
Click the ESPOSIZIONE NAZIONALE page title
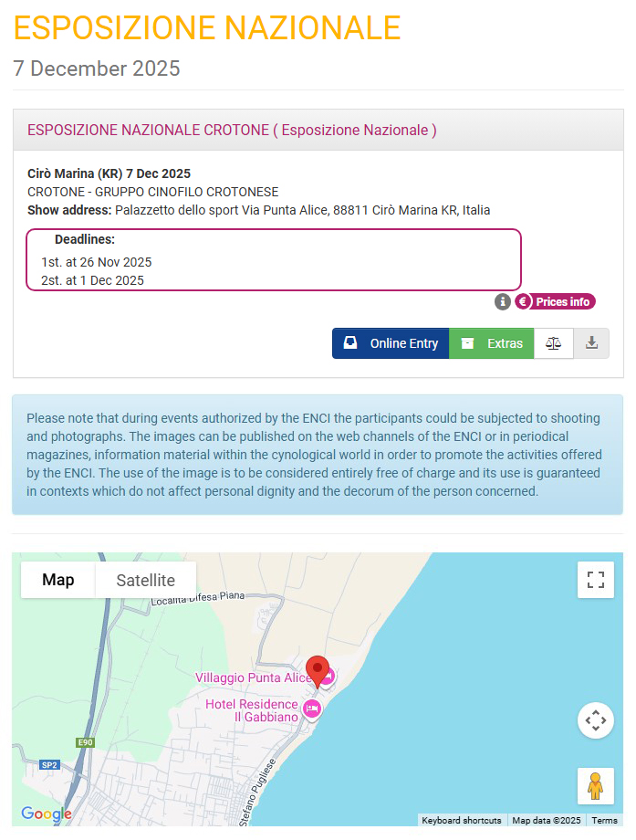207,28
